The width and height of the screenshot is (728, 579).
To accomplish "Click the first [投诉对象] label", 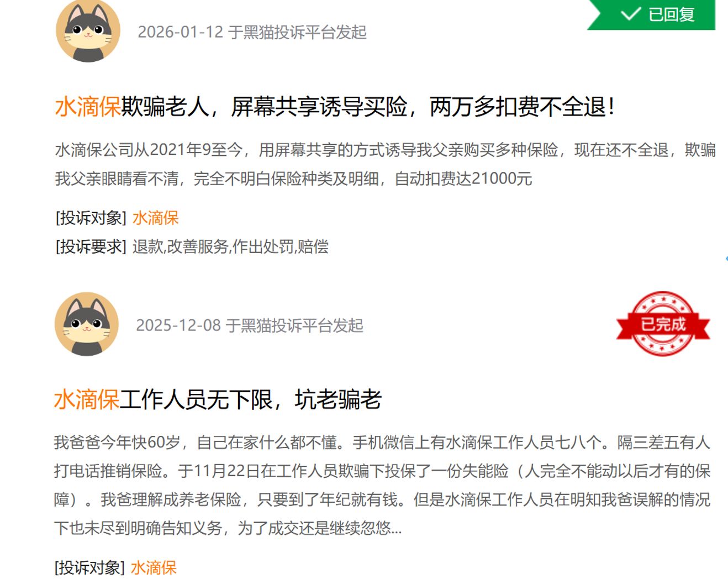I will [91, 218].
